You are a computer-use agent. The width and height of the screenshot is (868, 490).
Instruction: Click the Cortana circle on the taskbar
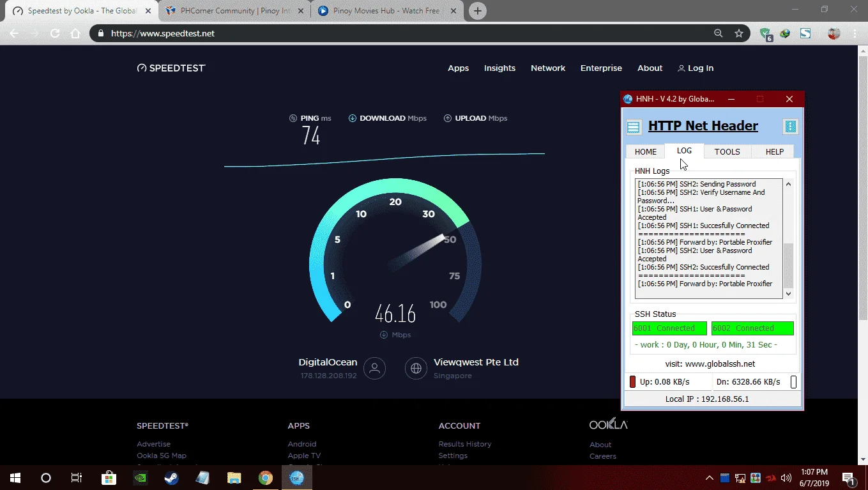[x=46, y=478]
